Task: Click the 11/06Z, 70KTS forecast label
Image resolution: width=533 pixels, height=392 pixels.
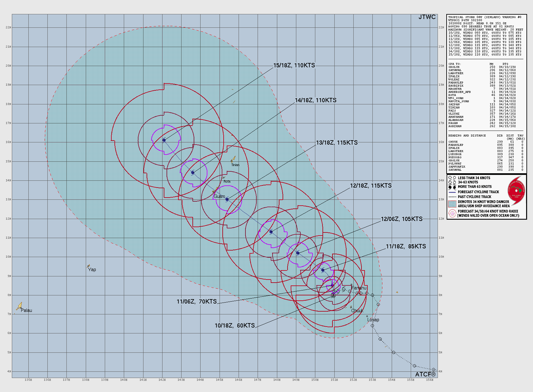Action: [x=196, y=301]
